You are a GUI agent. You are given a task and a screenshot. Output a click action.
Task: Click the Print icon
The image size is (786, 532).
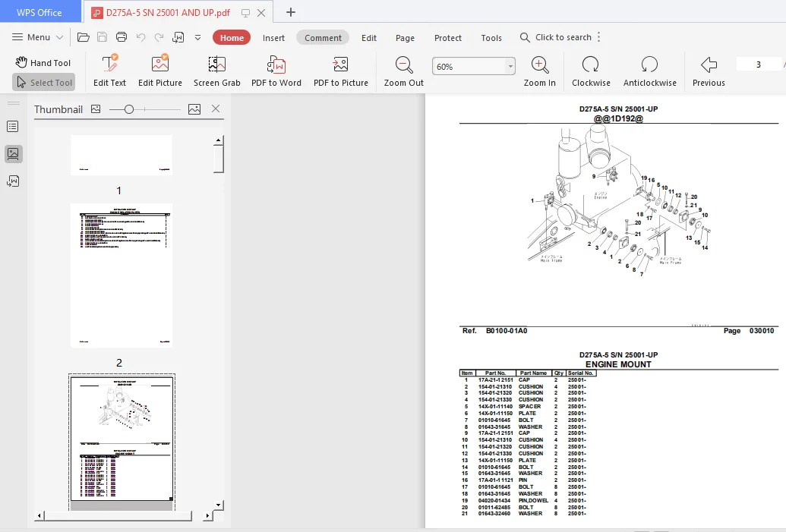pyautogui.click(x=122, y=37)
